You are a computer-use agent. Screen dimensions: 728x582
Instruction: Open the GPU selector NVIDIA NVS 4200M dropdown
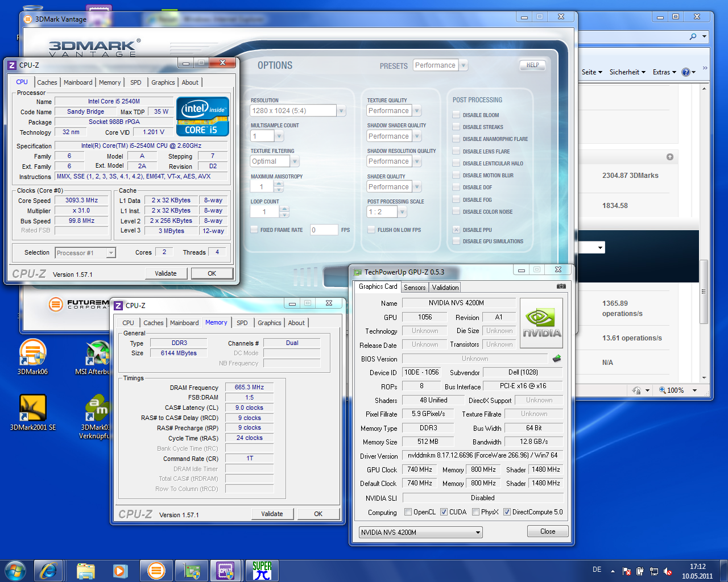[x=421, y=533]
